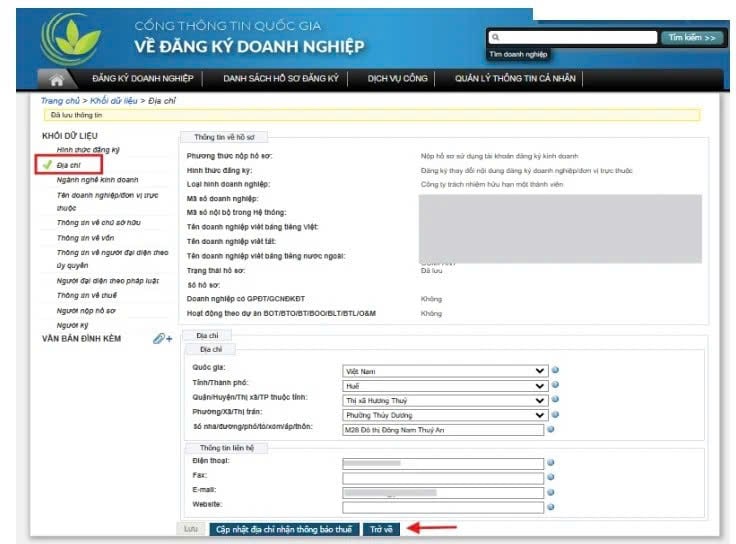736x544 pixels.
Task: Open Tên doanh nghiệp/đơn vị trực thuộc in sidebar
Action: (x=107, y=201)
